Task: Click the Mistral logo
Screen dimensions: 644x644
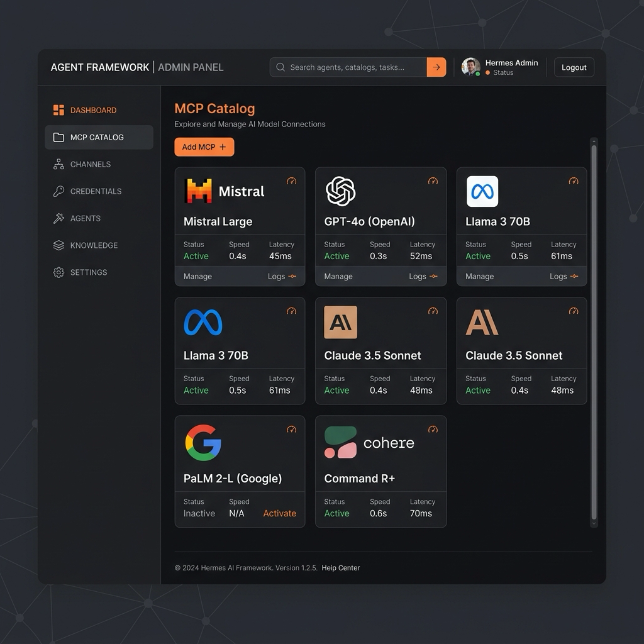Action: [x=225, y=191]
